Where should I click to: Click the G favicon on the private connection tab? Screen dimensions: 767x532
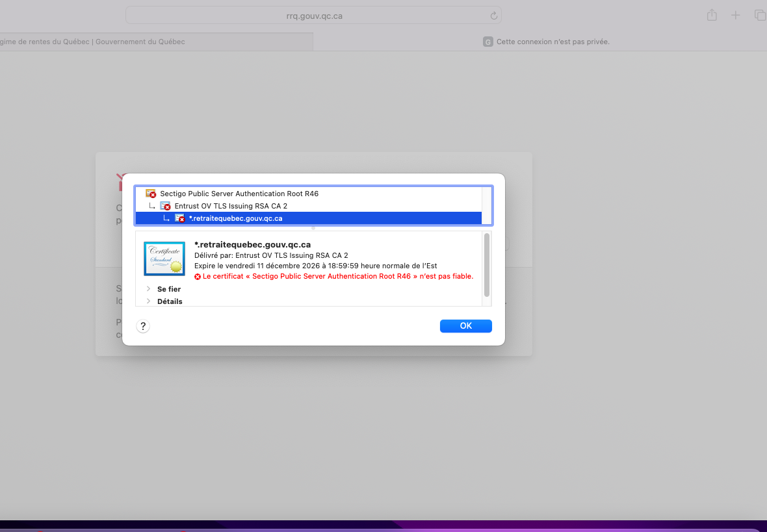(487, 42)
